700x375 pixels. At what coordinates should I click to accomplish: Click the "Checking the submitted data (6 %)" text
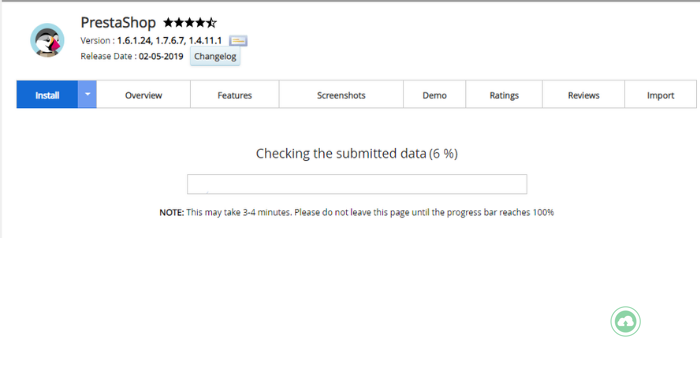point(357,154)
